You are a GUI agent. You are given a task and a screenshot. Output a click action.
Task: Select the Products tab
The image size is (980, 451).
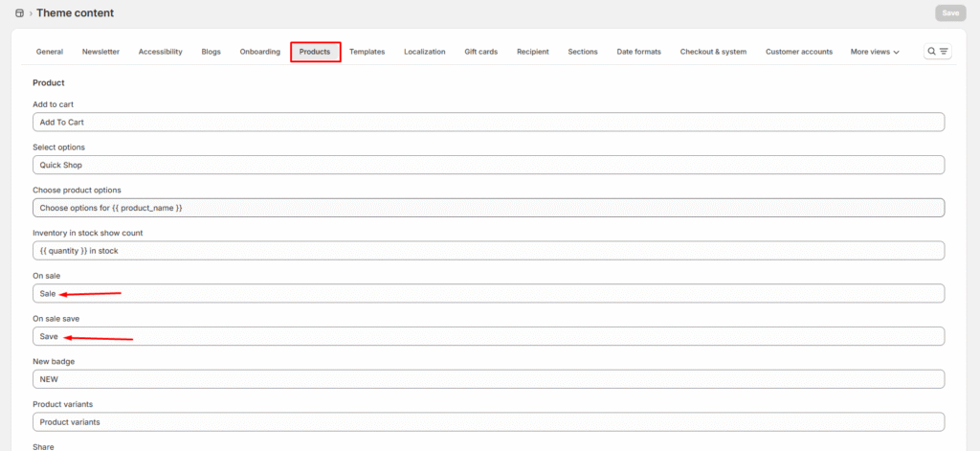pos(315,52)
